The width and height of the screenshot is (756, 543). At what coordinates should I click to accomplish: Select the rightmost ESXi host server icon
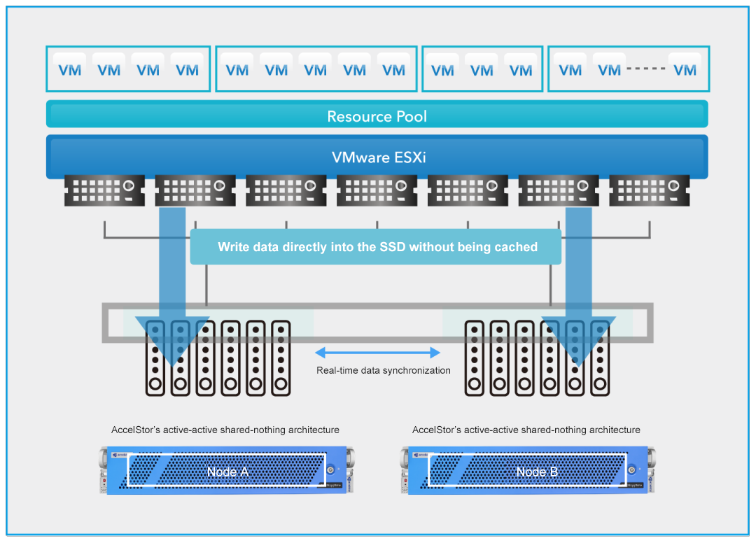coord(649,190)
